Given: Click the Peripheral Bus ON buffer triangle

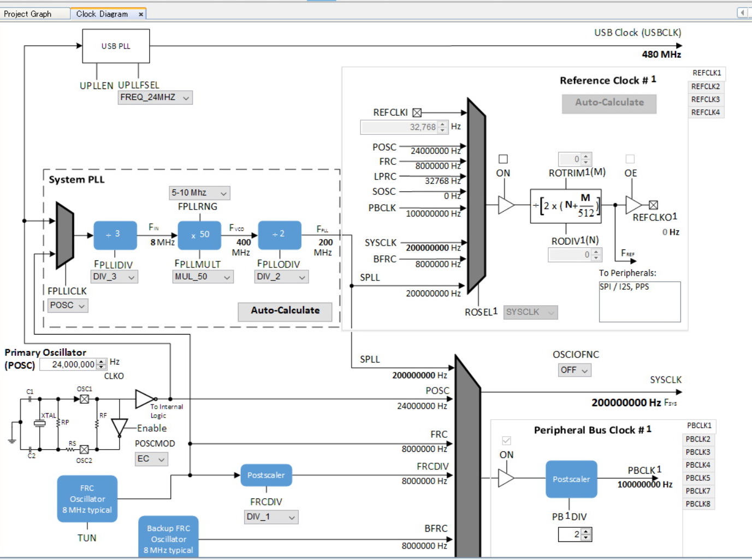Looking at the screenshot, I should click(506, 479).
